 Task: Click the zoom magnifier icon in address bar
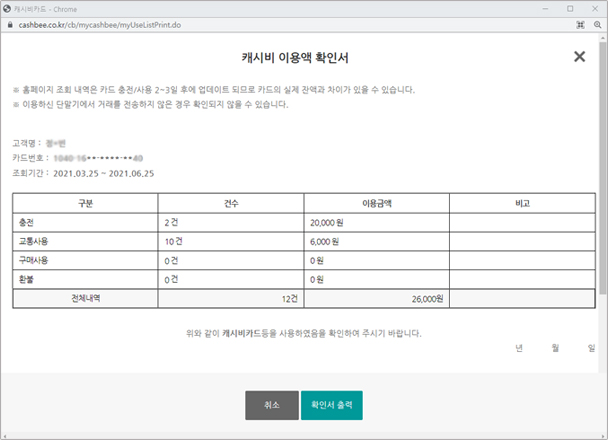[597, 25]
